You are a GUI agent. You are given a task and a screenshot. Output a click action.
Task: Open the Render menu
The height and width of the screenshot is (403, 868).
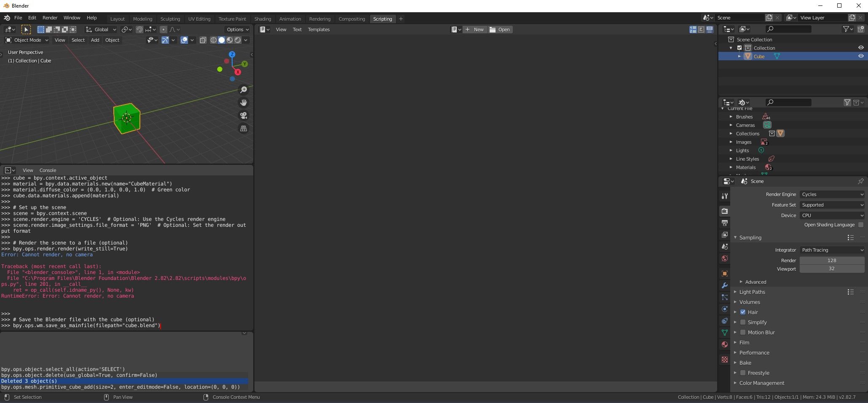click(50, 18)
